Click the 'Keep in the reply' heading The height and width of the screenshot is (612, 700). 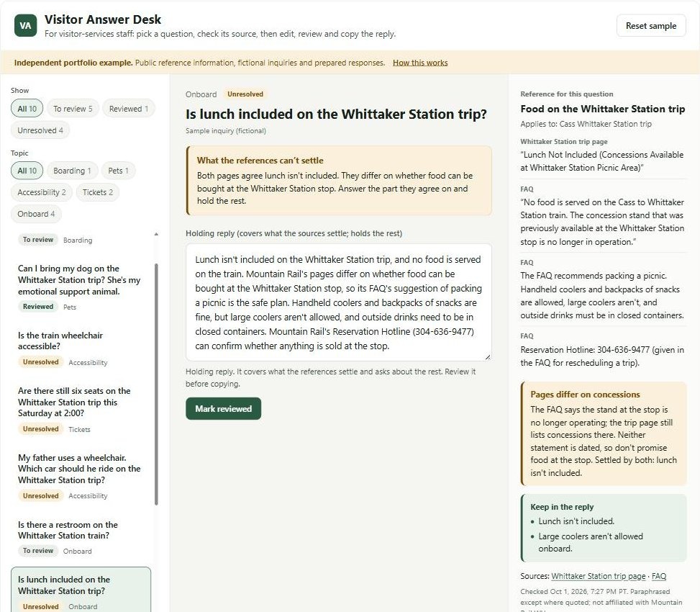[x=562, y=507]
